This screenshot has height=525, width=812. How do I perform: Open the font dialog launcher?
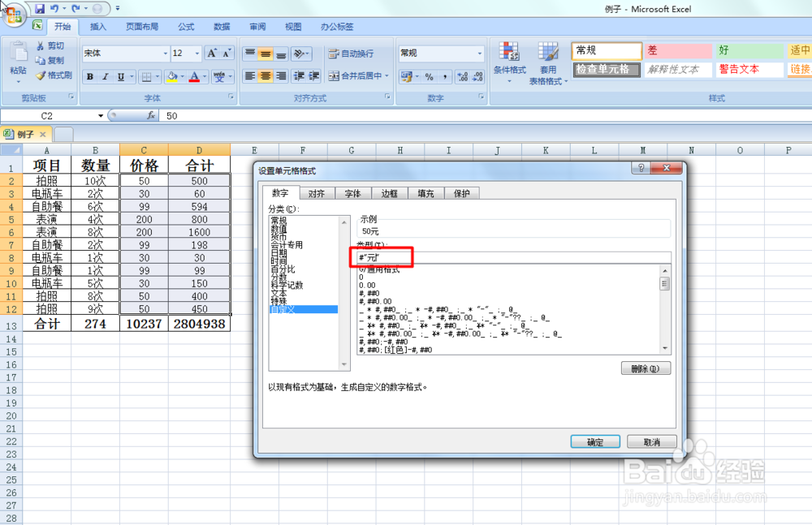[231, 97]
